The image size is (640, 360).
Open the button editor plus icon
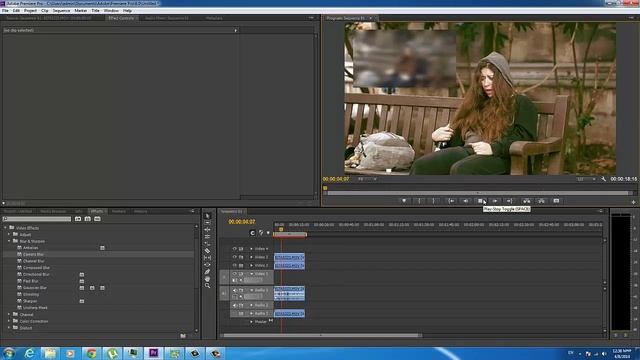tap(633, 202)
